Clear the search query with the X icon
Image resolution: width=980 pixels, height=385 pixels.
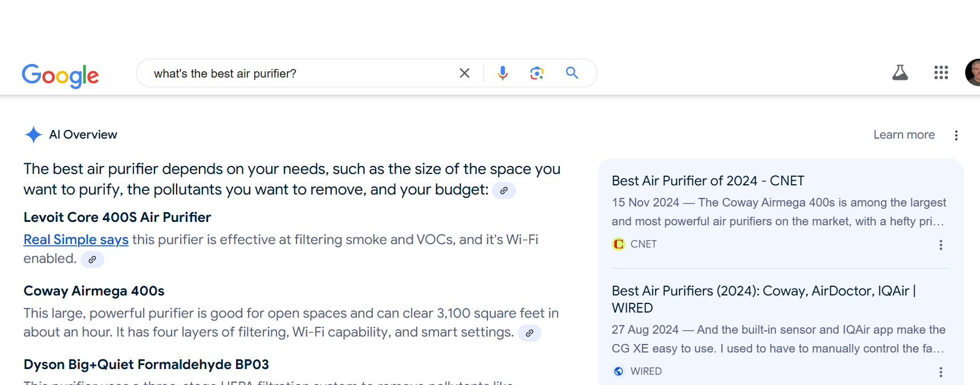pyautogui.click(x=465, y=73)
